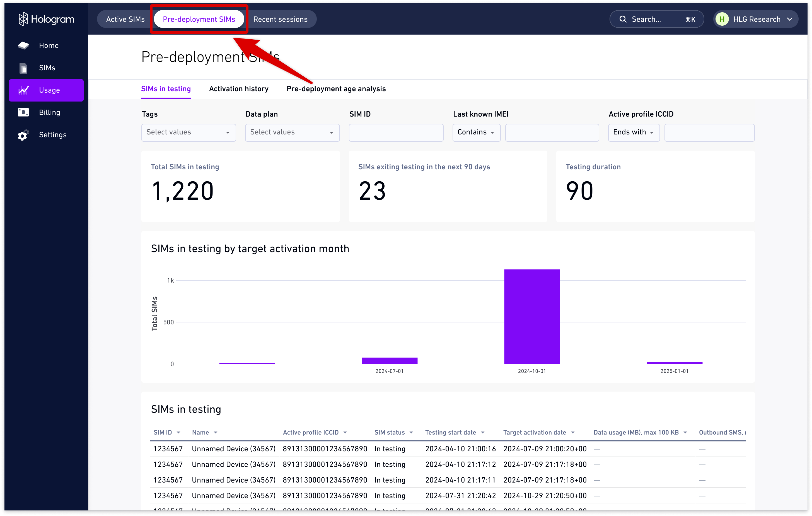Open the Tags Select values dropdown
Viewport: 812px width, 516px height.
pyautogui.click(x=188, y=132)
